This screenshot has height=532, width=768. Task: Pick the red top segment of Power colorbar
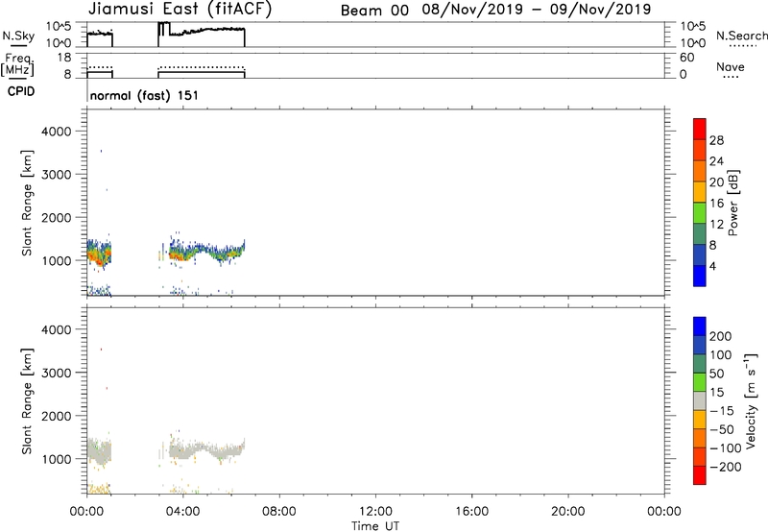700,130
